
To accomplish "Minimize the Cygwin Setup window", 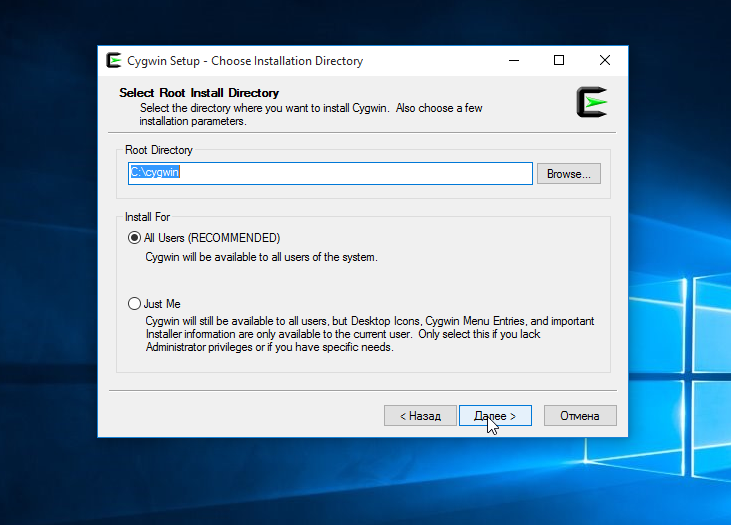I will coord(514,61).
